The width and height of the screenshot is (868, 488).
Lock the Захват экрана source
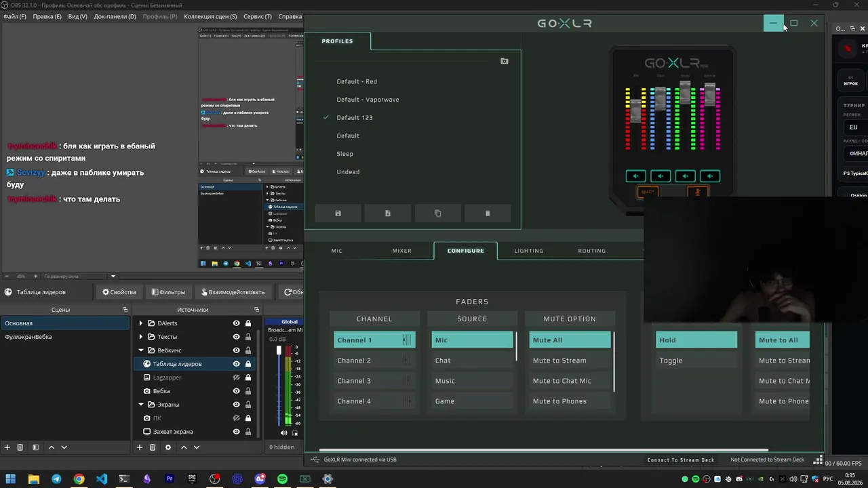[248, 432]
